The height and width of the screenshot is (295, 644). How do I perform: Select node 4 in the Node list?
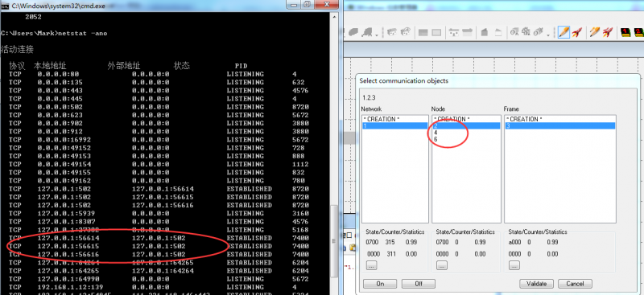pos(466,133)
